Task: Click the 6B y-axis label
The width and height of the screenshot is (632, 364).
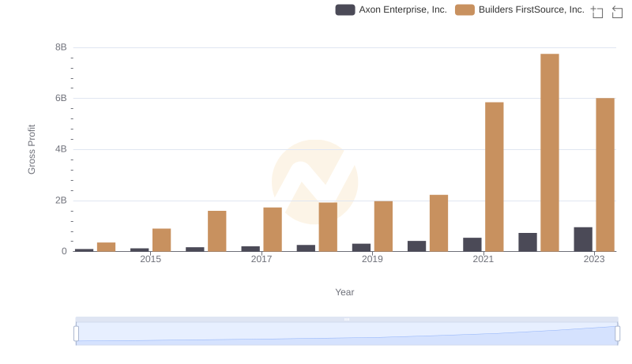Action: click(61, 98)
